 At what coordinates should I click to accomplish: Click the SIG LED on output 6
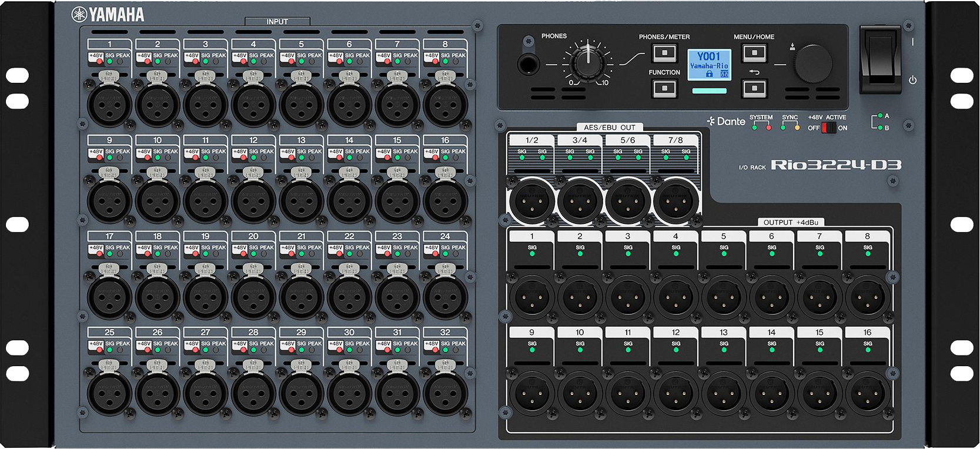pos(772,253)
